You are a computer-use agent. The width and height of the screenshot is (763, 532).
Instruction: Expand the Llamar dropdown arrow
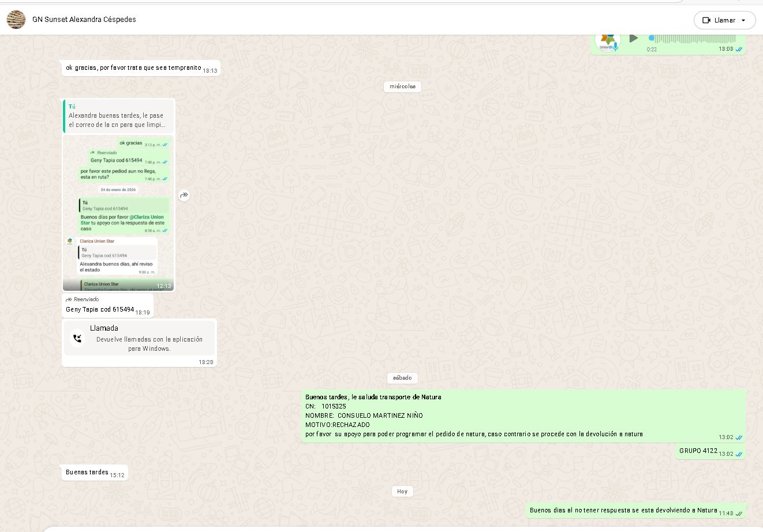click(743, 20)
